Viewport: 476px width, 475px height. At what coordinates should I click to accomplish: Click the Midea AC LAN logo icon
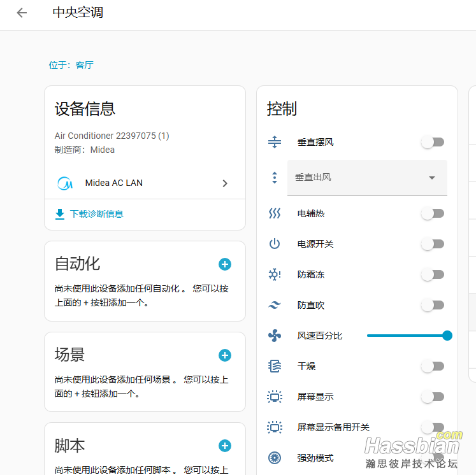point(66,183)
